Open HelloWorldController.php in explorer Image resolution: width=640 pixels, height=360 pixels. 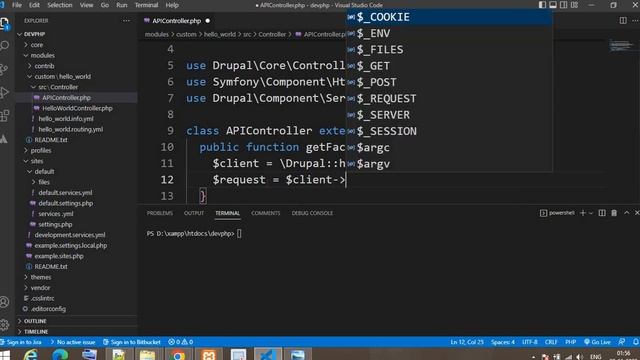[77, 108]
